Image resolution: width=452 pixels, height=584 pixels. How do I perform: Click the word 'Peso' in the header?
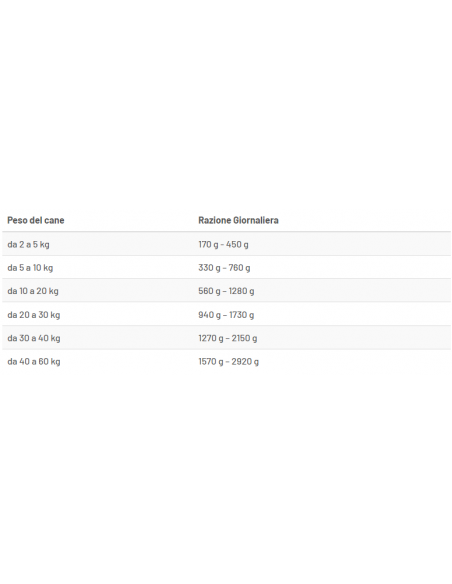[17, 220]
